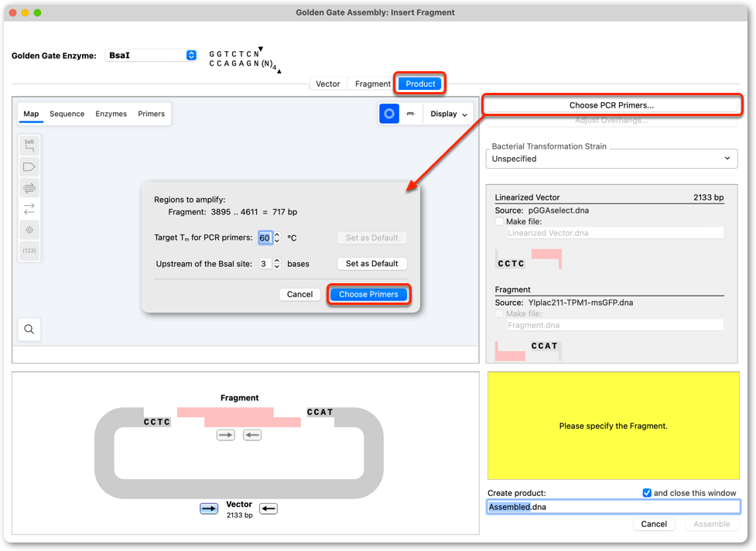Click the 'Please specify the Fragment.' message
This screenshot has width=756, height=551.
pyautogui.click(x=614, y=426)
